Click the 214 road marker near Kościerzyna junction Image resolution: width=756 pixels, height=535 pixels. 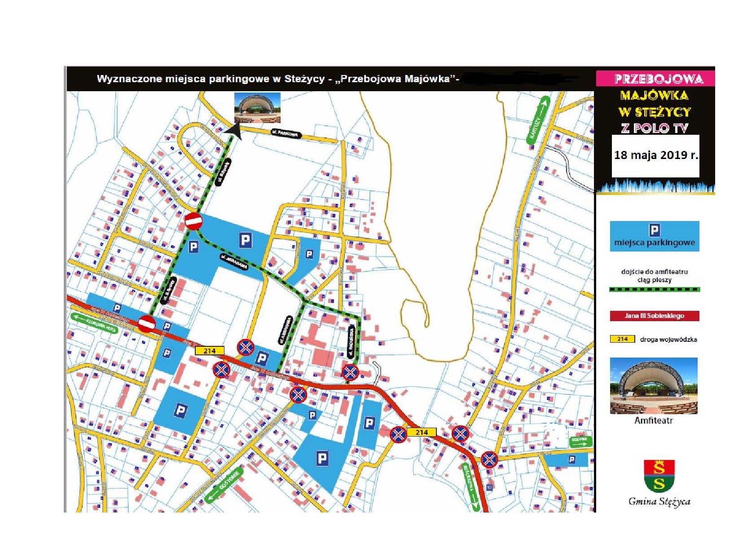(x=422, y=432)
